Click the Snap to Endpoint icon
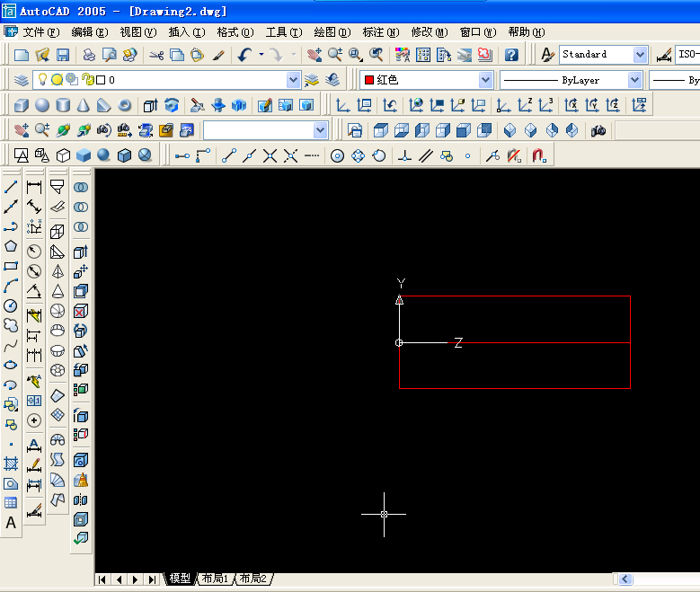Image resolution: width=700 pixels, height=592 pixels. [x=229, y=155]
